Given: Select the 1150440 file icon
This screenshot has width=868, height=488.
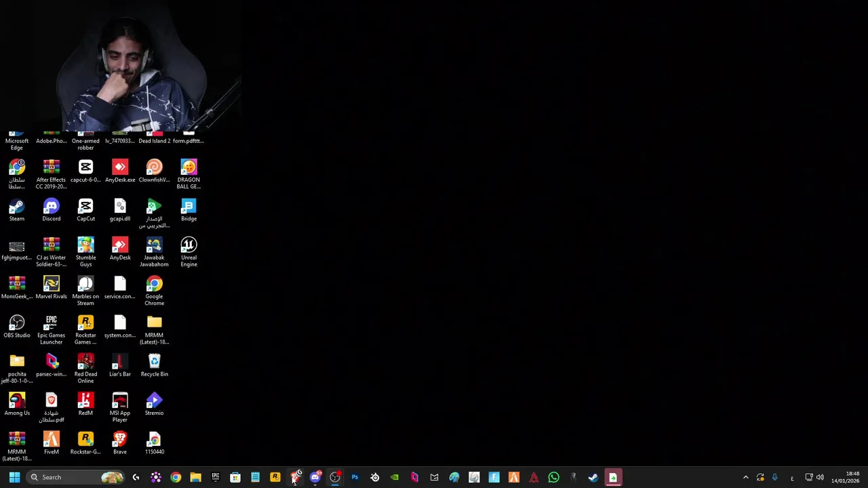Looking at the screenshot, I should [154, 443].
